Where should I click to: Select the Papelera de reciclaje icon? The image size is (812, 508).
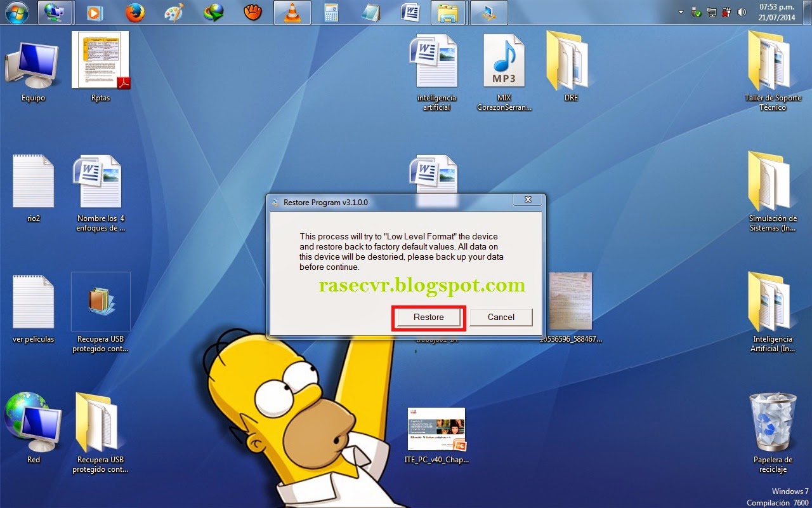[x=772, y=433]
